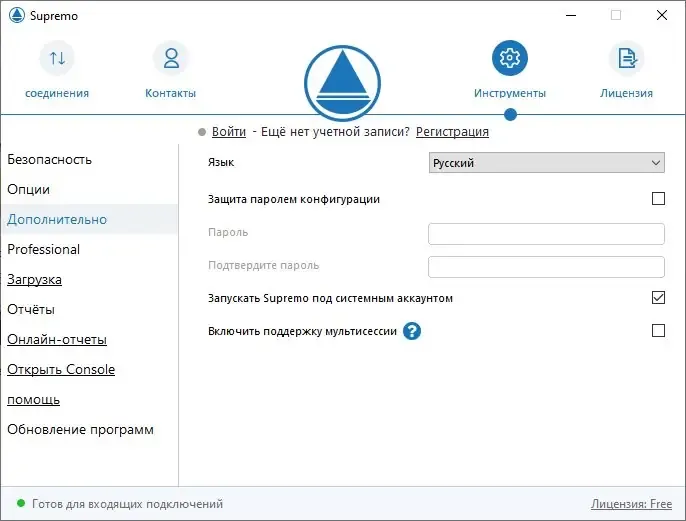Open the Онлайн-отчеты link
This screenshot has height=521, width=686.
click(57, 339)
